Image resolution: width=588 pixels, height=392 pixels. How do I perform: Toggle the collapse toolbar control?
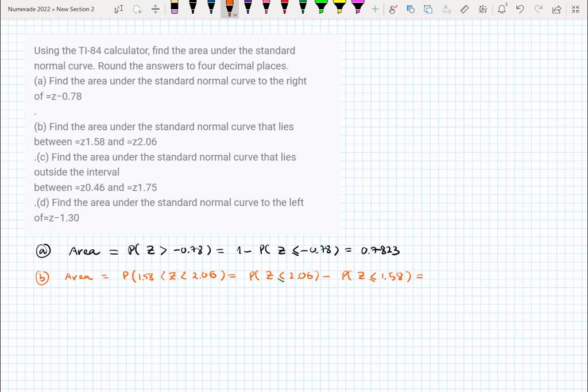(x=575, y=9)
